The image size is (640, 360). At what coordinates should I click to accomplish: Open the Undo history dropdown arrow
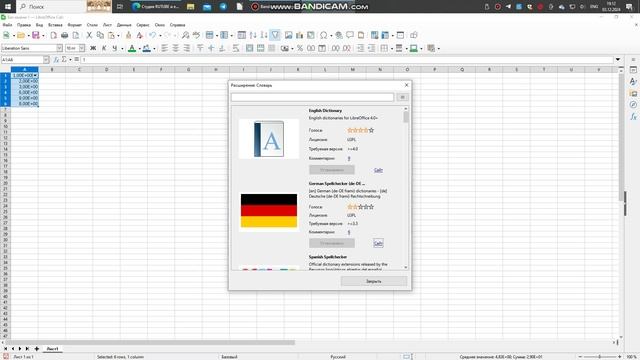pyautogui.click(x=160, y=35)
